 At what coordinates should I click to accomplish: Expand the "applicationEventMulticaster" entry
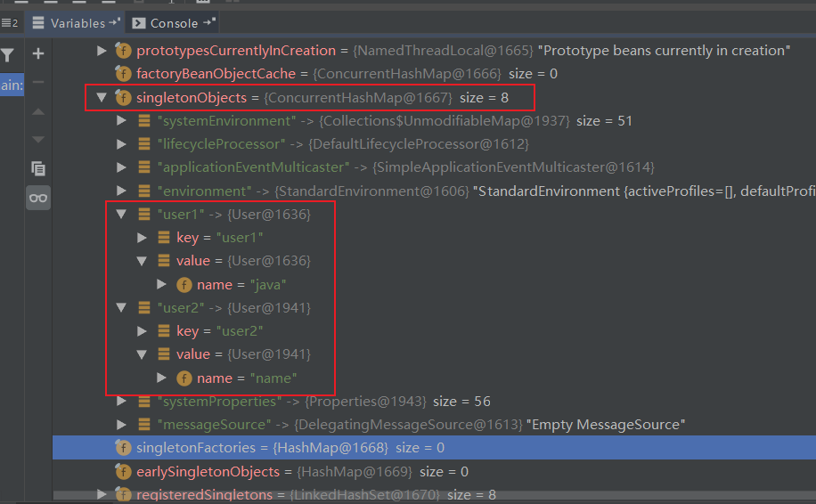(x=121, y=167)
